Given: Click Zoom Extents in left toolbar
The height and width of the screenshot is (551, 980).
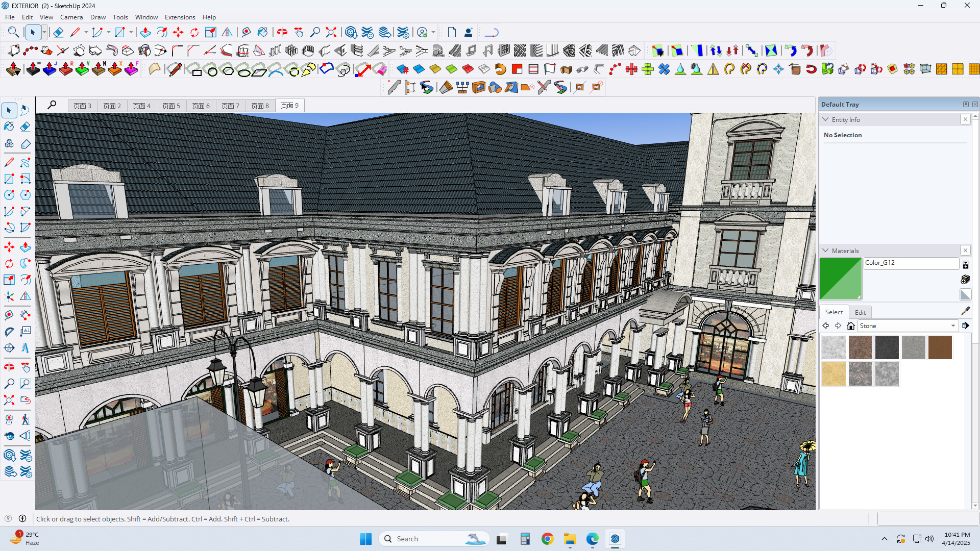Looking at the screenshot, I should point(9,400).
